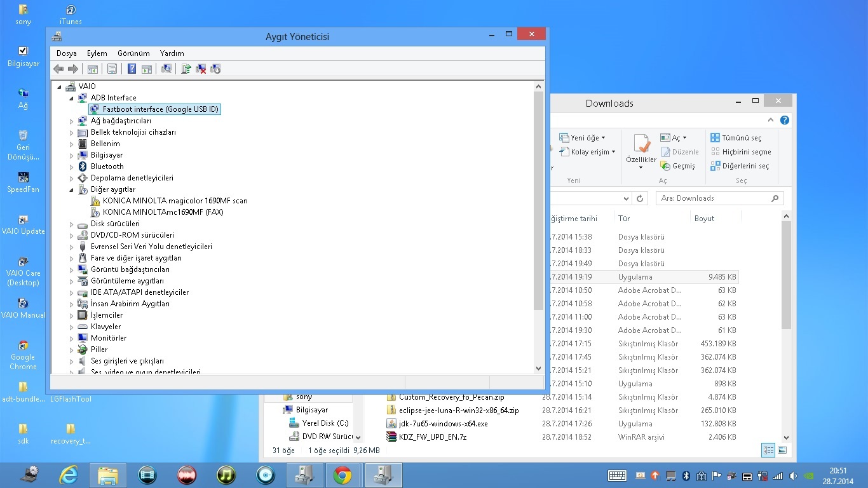Viewport: 868px width, 488px height.
Task: Click Hiçbirini seçme in Downloads ribbon
Action: tap(741, 152)
